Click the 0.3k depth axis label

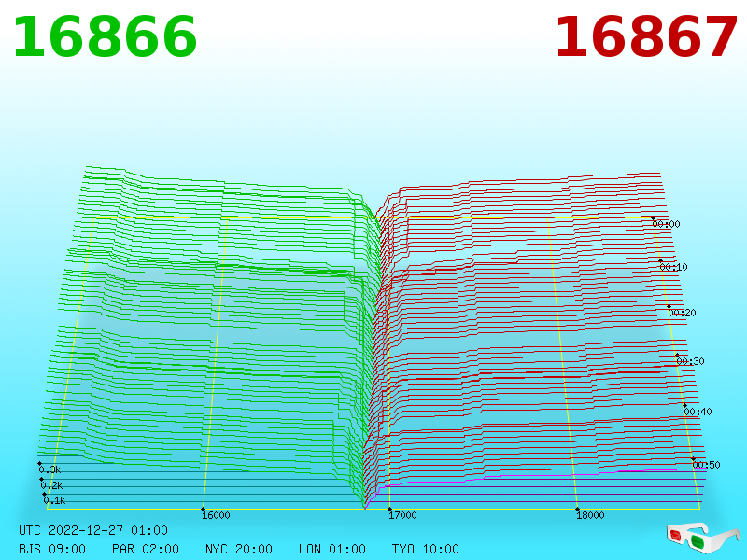coord(49,470)
